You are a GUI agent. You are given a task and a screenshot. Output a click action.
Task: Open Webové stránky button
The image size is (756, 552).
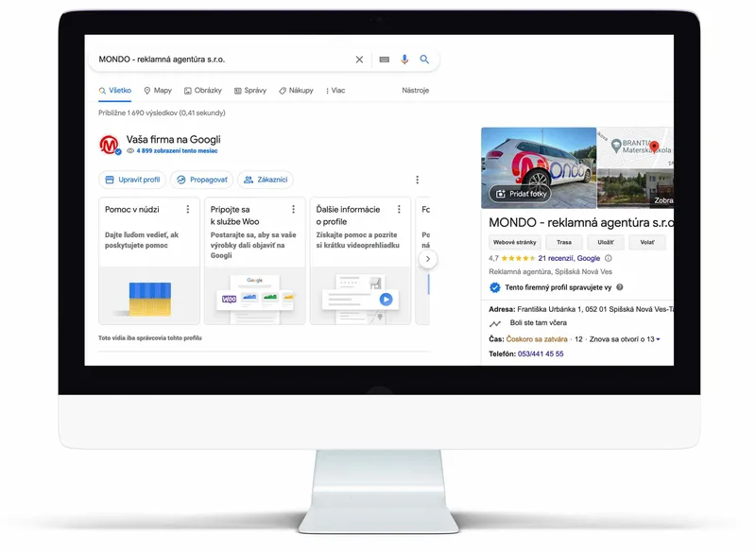tap(515, 243)
